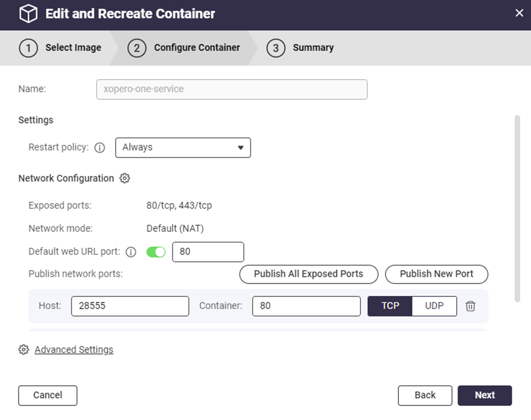Open the Advanced Settings link
This screenshot has width=531, height=420.
[74, 350]
